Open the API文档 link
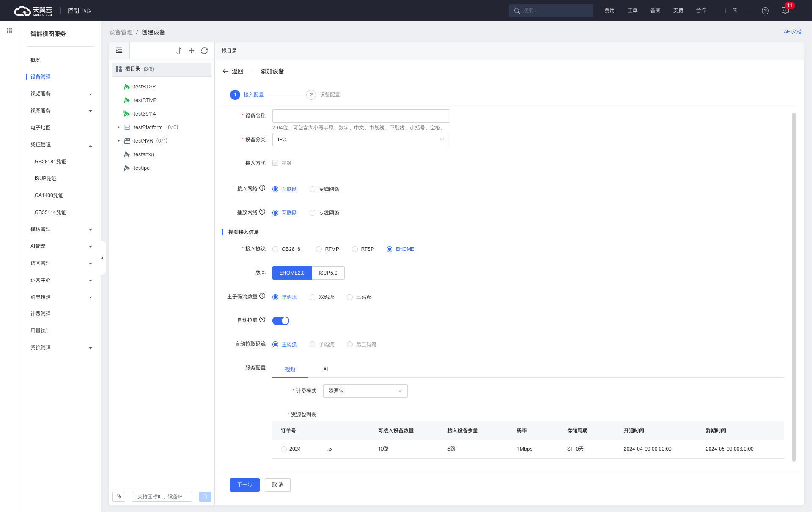The height and width of the screenshot is (512, 812). (x=793, y=32)
